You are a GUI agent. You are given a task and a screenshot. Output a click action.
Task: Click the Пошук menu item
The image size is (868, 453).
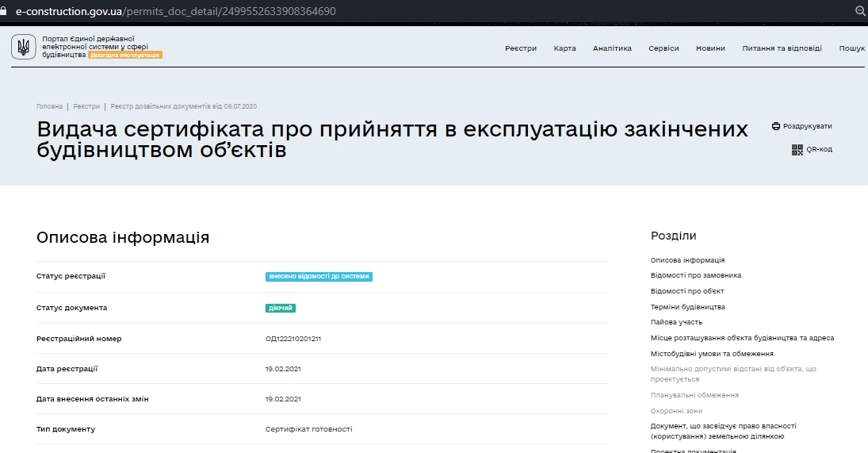click(851, 48)
